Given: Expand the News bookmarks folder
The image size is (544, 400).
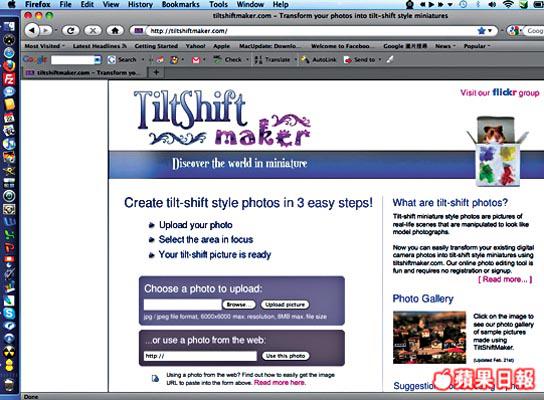Looking at the screenshot, I should tap(445, 46).
